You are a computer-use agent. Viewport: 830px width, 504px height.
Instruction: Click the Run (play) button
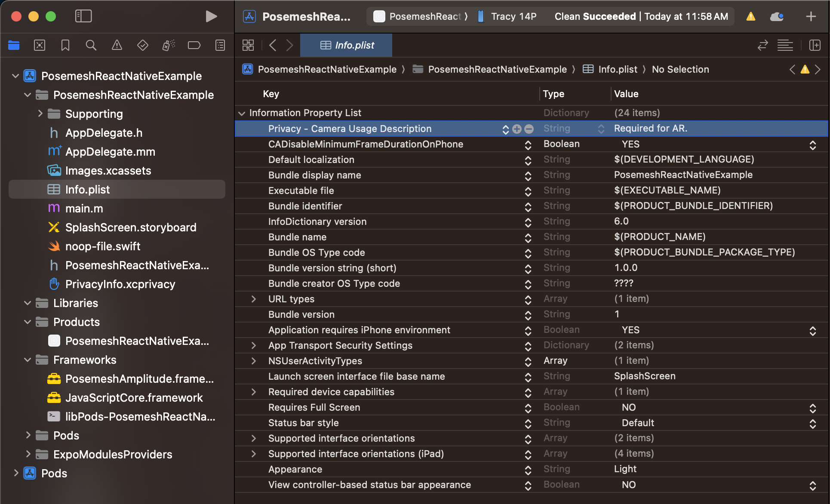click(x=211, y=16)
